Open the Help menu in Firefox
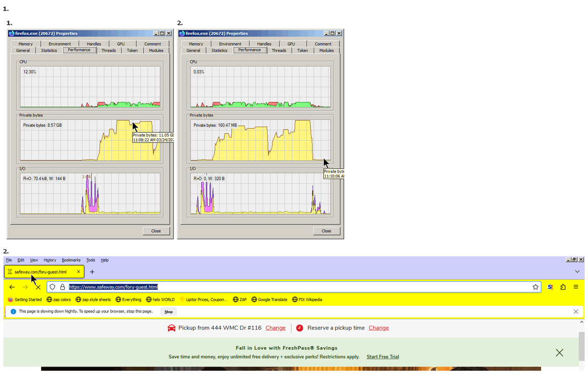 (105, 260)
